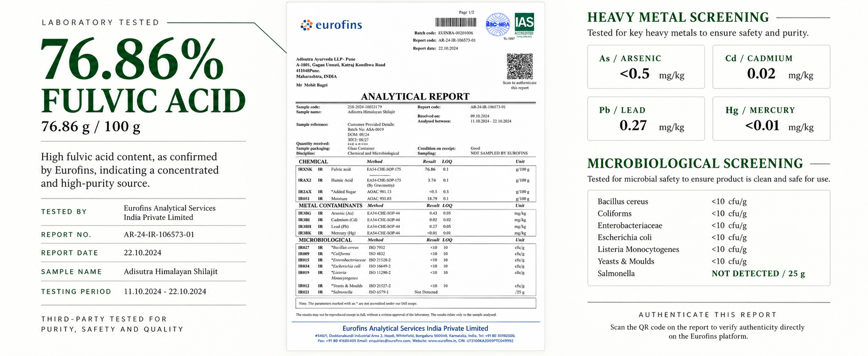Click the Microbiological Screening heading
Screen dimensions: 868x356
[695, 163]
